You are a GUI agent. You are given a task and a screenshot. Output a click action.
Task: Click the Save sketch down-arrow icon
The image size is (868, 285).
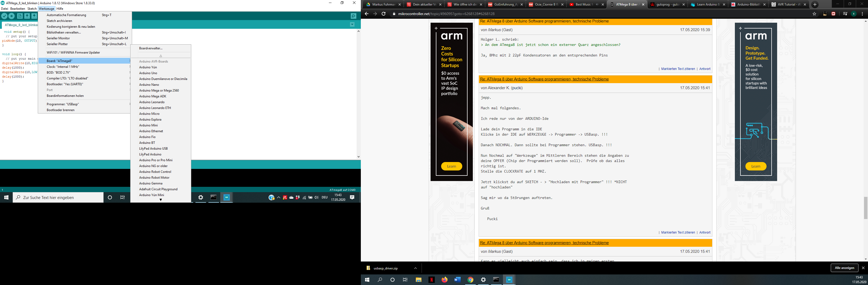(34, 16)
